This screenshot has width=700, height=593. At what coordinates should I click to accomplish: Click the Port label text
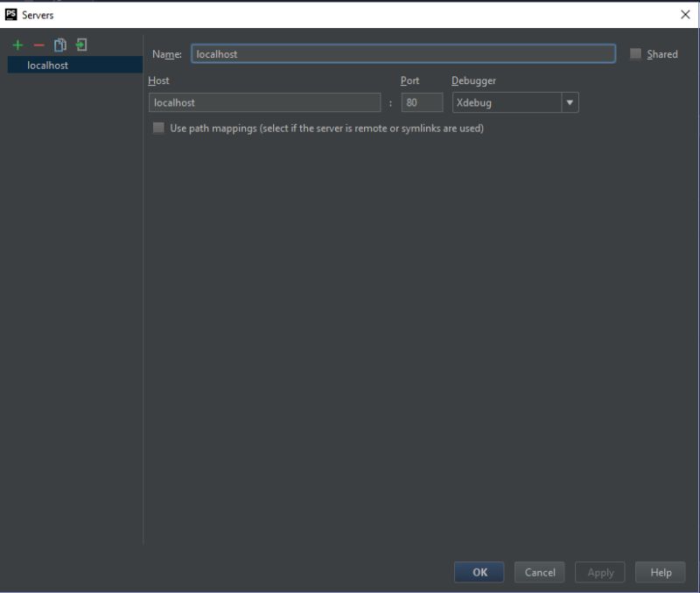[x=409, y=80]
